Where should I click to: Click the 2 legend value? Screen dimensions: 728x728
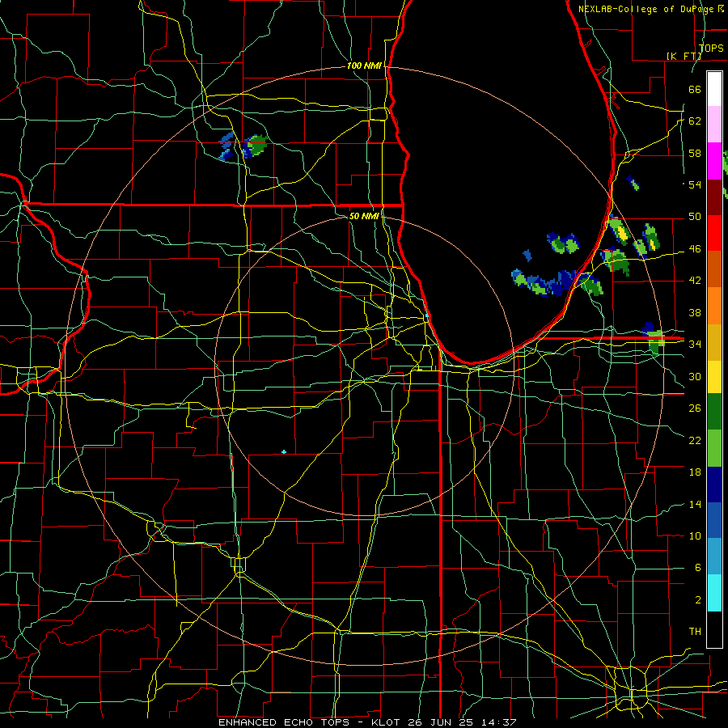click(x=697, y=600)
